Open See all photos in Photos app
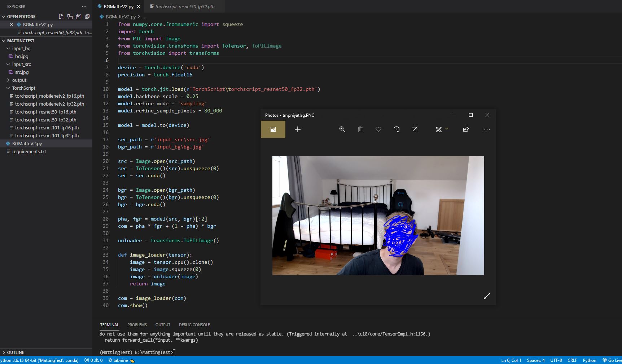Image resolution: width=622 pixels, height=364 pixels. pos(273,129)
